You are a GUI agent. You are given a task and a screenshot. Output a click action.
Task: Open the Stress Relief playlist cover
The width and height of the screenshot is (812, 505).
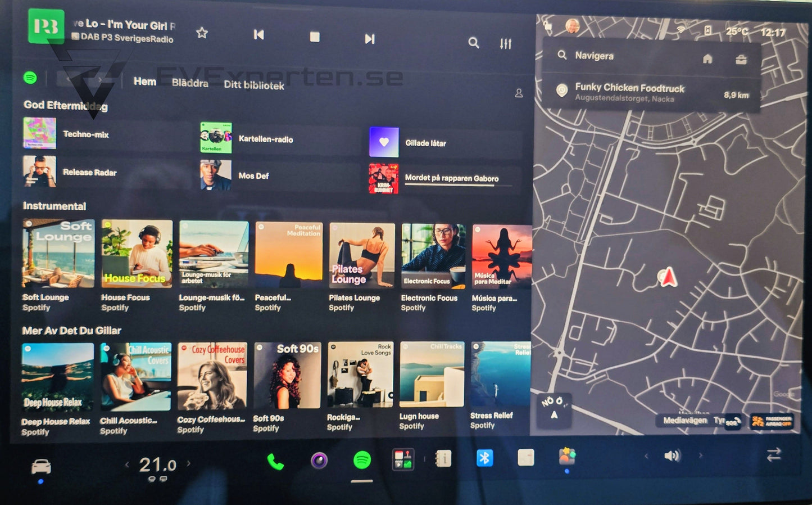click(500, 373)
